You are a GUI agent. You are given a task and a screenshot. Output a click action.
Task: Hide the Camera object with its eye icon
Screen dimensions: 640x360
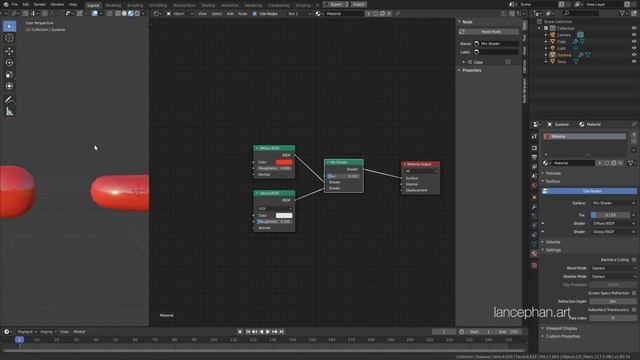click(634, 35)
